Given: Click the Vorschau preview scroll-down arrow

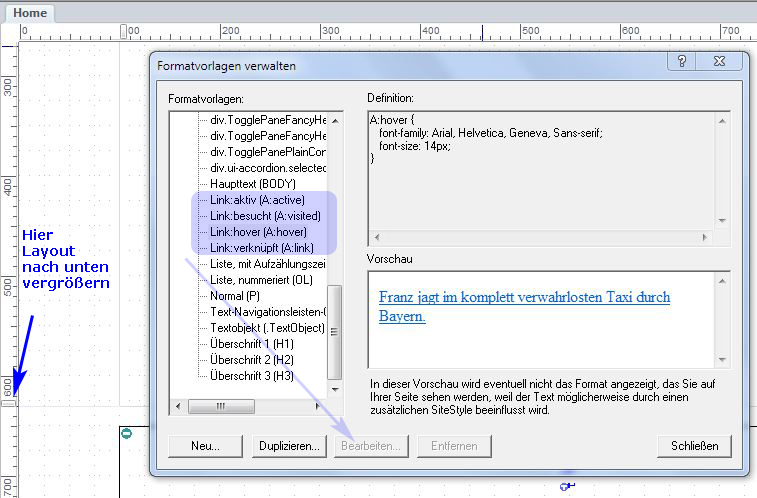Looking at the screenshot, I should 721,359.
